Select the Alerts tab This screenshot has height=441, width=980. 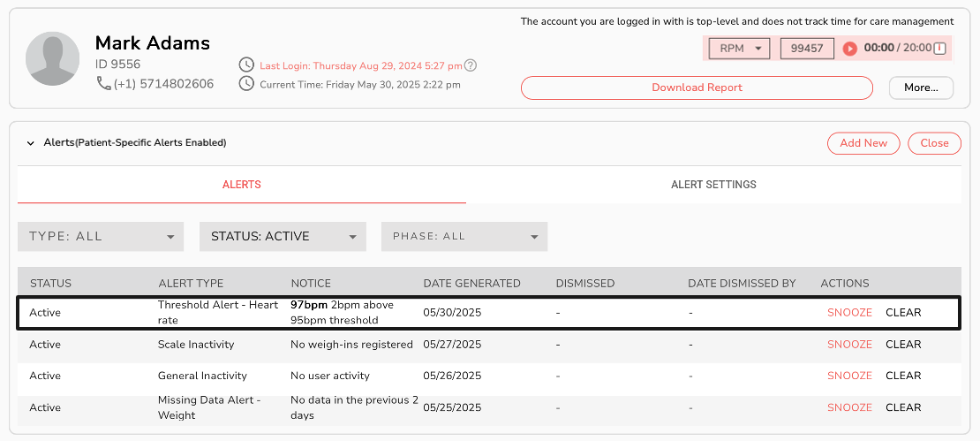241,185
